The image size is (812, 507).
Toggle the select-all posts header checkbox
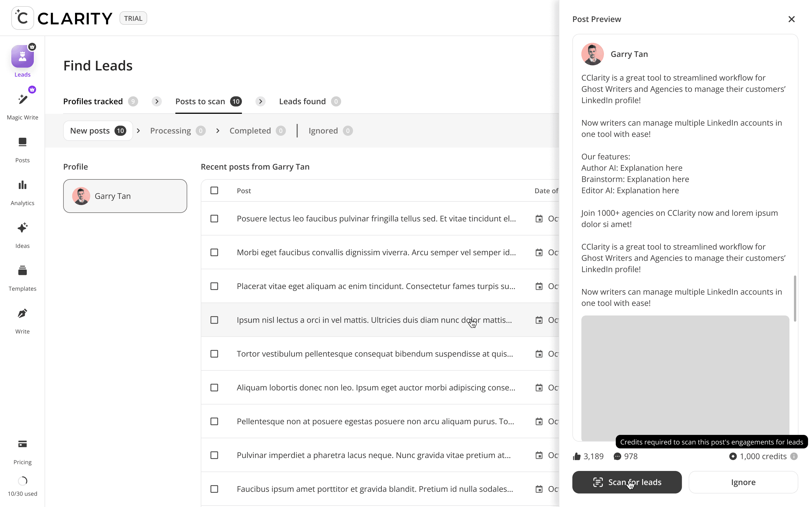pyautogui.click(x=214, y=190)
